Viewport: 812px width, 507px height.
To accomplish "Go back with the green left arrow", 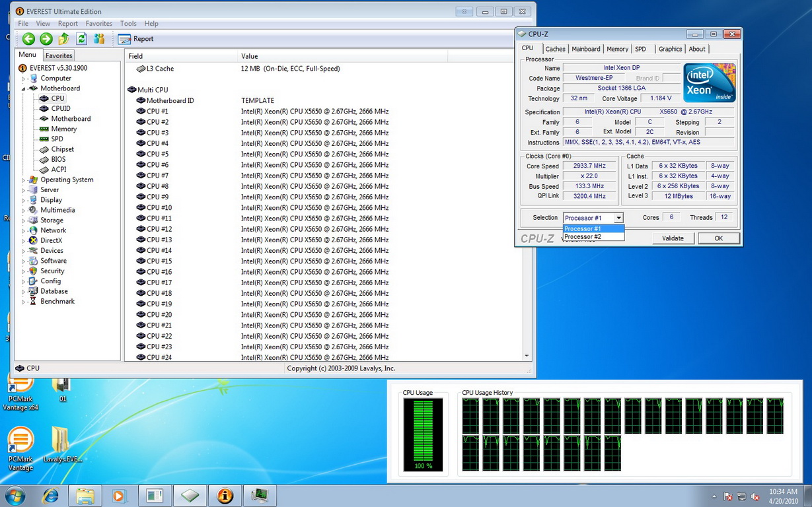I will pos(28,39).
